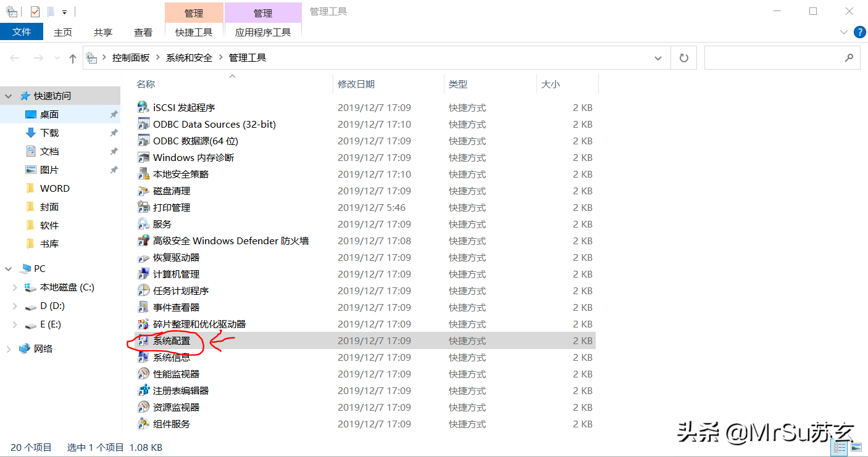The height and width of the screenshot is (457, 868).
Task: Open recent locations dropdown arrow
Action: 57,58
